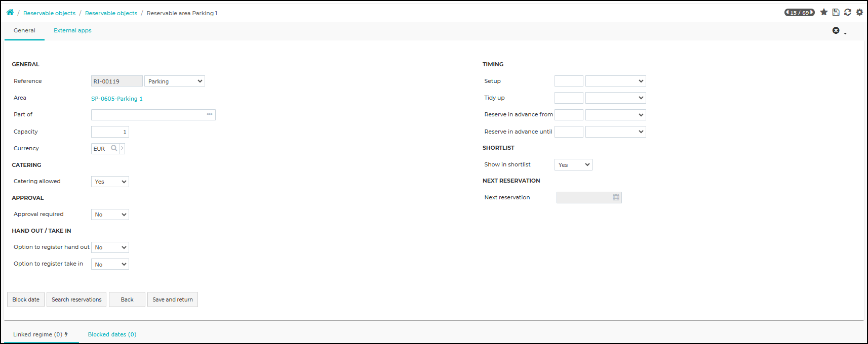The image size is (868, 344).
Task: Open Catering allowed dropdown
Action: tap(110, 182)
